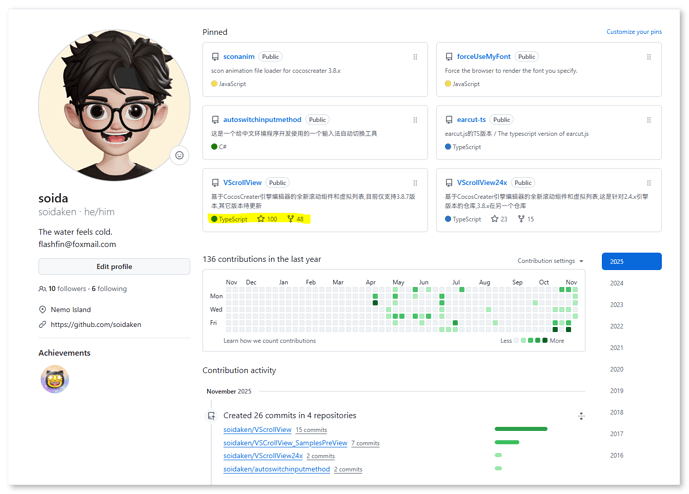Image resolution: width=689 pixels, height=494 pixels.
Task: Select the 2019 year tab
Action: pyautogui.click(x=616, y=391)
